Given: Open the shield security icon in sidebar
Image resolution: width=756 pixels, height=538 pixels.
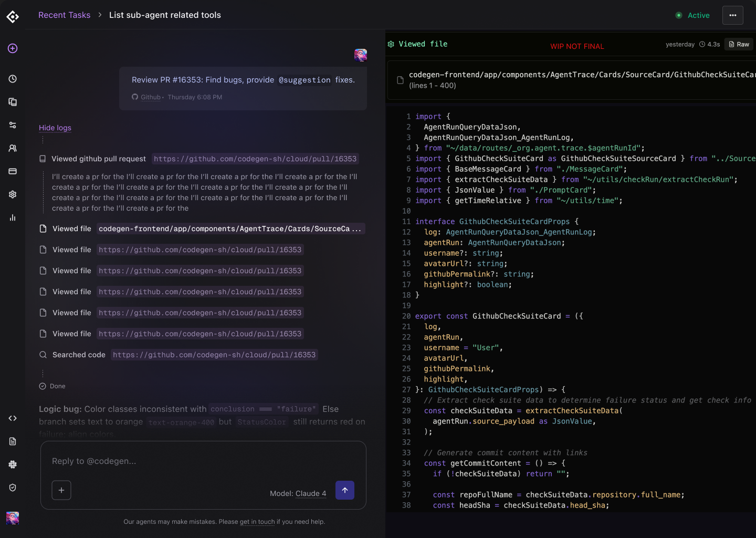Looking at the screenshot, I should tap(13, 488).
